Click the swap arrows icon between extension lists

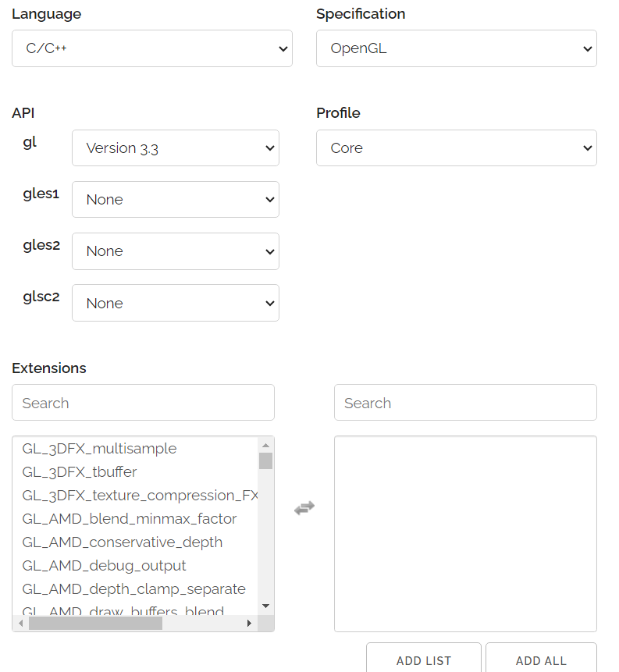pyautogui.click(x=304, y=508)
